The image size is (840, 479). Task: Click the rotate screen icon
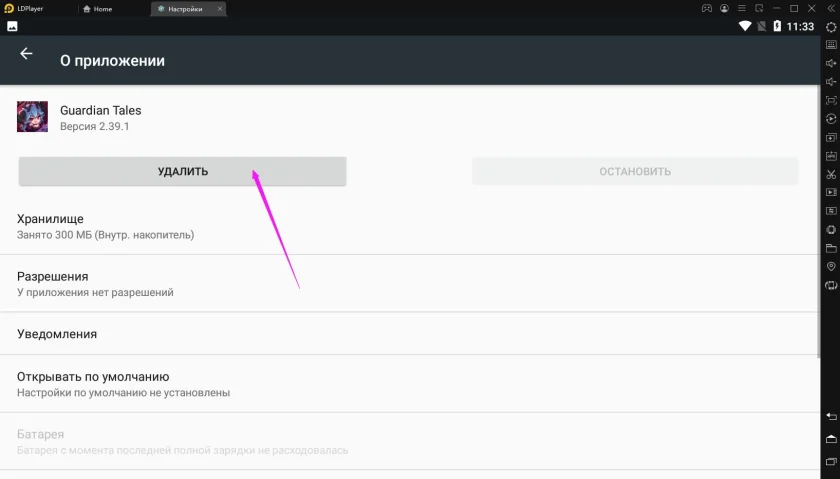(x=831, y=285)
